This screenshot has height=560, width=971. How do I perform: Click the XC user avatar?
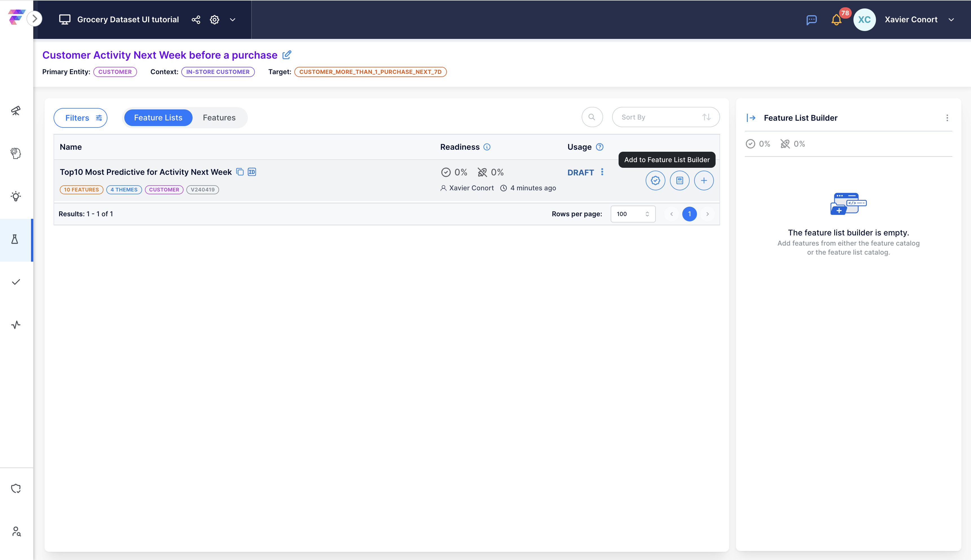click(864, 20)
